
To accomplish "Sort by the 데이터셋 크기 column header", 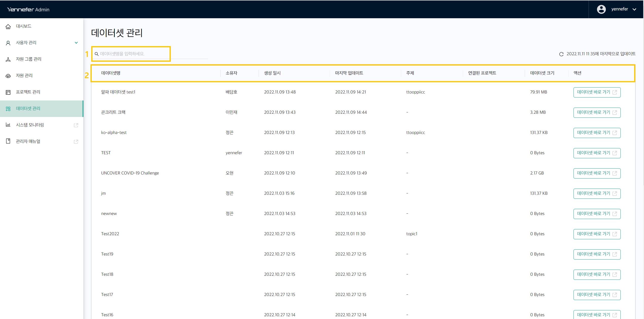I will pos(542,73).
